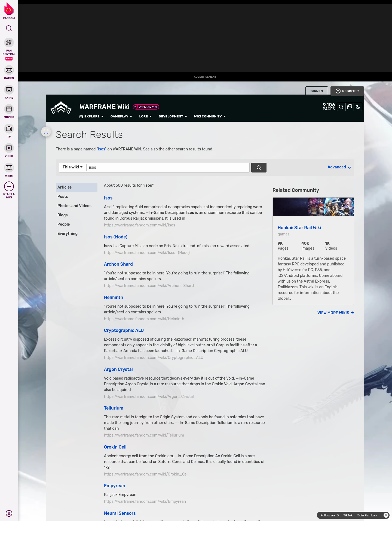The image size is (392, 545).
Task: Open the wiki discussions icon
Action: pos(350,107)
